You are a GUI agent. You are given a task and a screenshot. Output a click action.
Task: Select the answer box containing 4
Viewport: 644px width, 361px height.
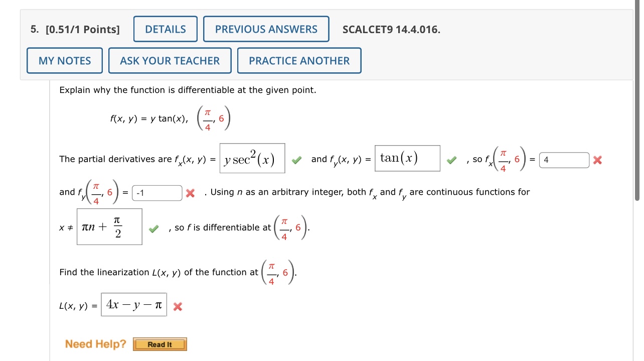(x=564, y=160)
